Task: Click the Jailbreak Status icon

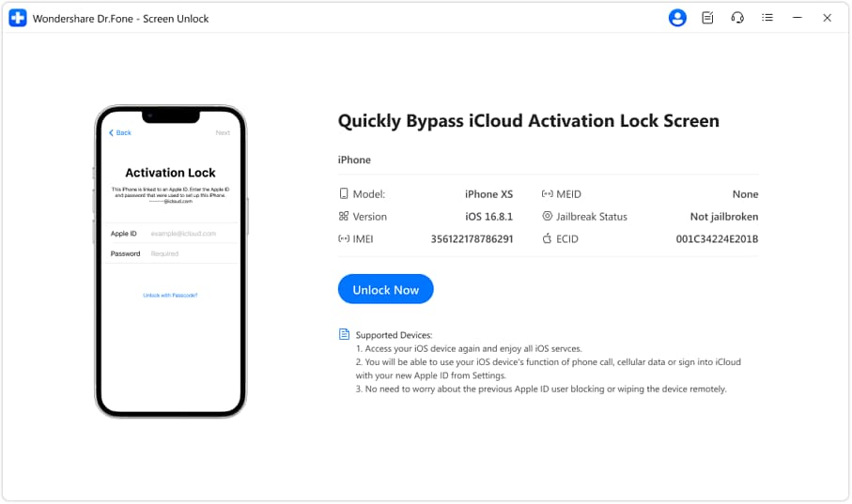Action: click(548, 217)
